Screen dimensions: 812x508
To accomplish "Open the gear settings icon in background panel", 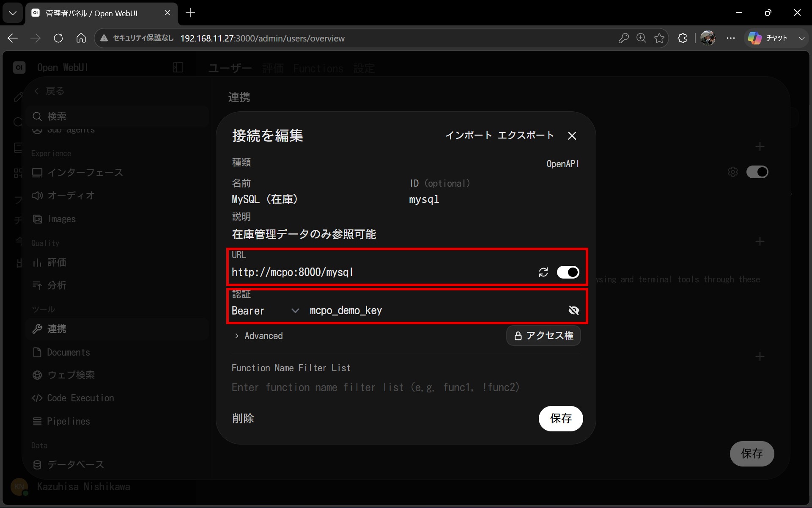I will (x=733, y=172).
